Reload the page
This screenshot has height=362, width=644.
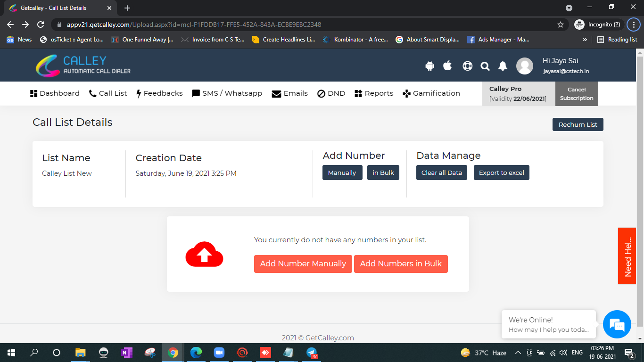41,25
